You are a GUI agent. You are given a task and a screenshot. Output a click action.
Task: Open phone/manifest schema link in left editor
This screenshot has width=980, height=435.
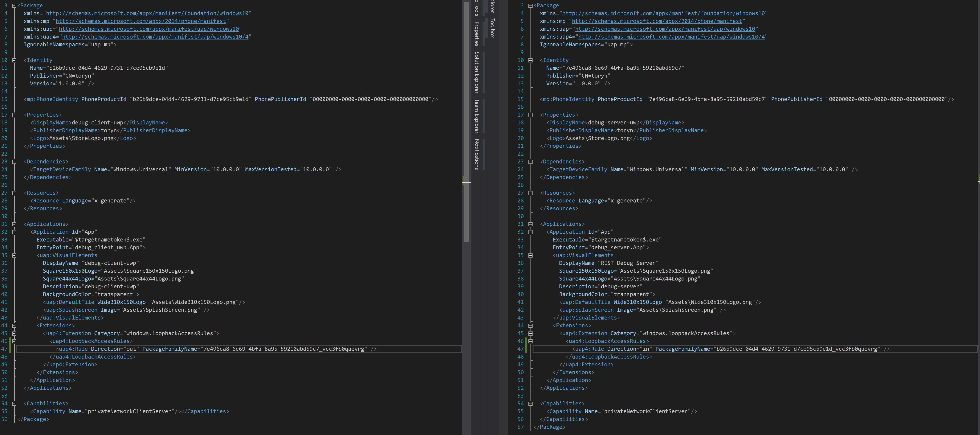coord(141,21)
